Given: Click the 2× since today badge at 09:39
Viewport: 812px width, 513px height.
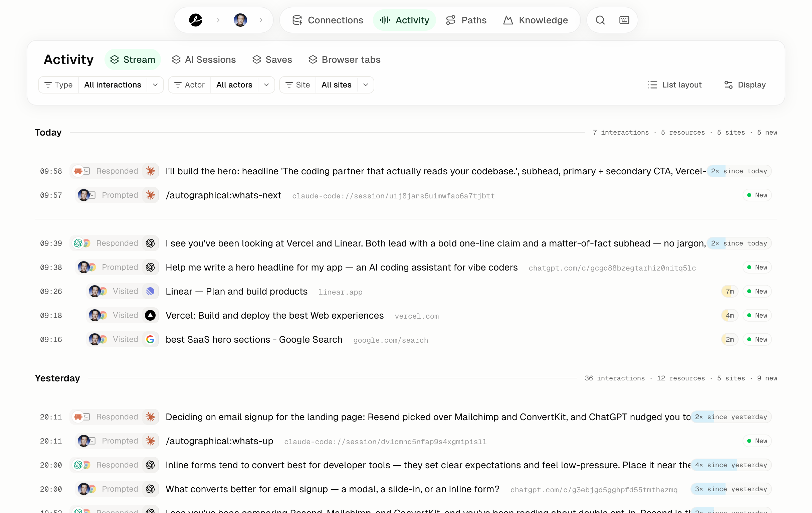Looking at the screenshot, I should click(739, 243).
